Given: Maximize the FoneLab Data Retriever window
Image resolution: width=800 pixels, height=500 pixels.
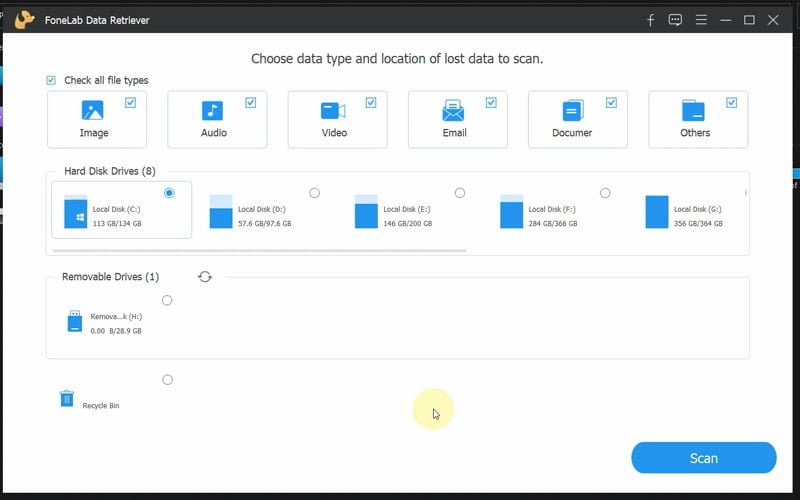Looking at the screenshot, I should 749,20.
